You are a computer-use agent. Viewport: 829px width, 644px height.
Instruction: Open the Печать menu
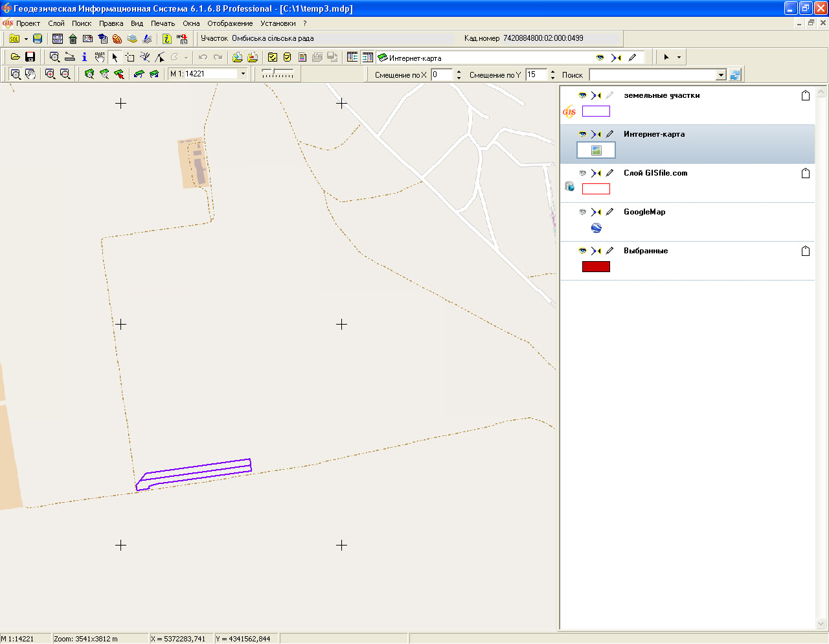tap(163, 23)
